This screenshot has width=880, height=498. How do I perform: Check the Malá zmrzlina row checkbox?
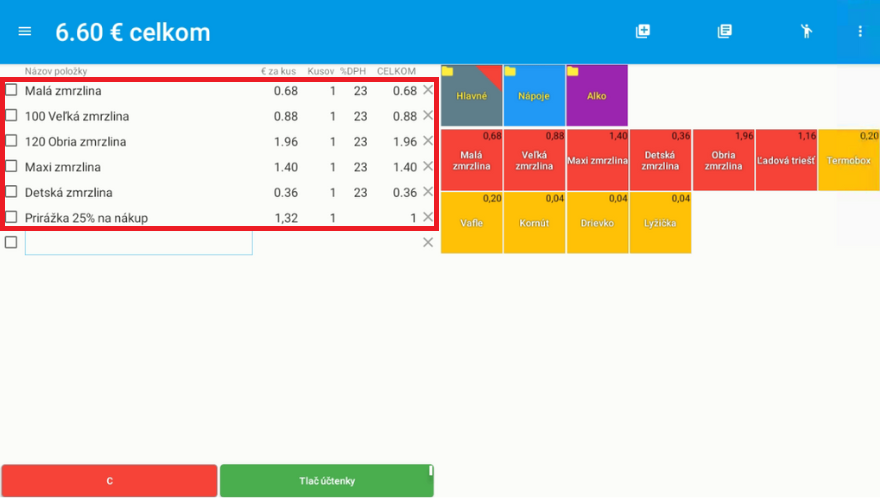(11, 90)
